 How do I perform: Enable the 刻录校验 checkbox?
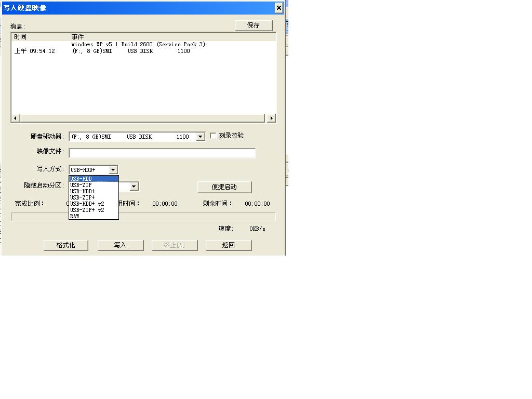point(213,136)
